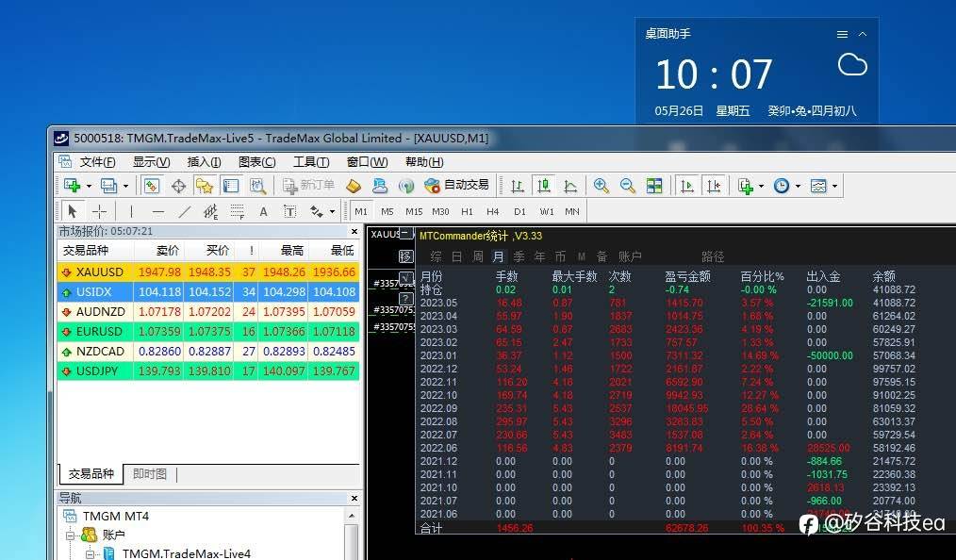Switch to the 即时图 tab

tap(149, 474)
